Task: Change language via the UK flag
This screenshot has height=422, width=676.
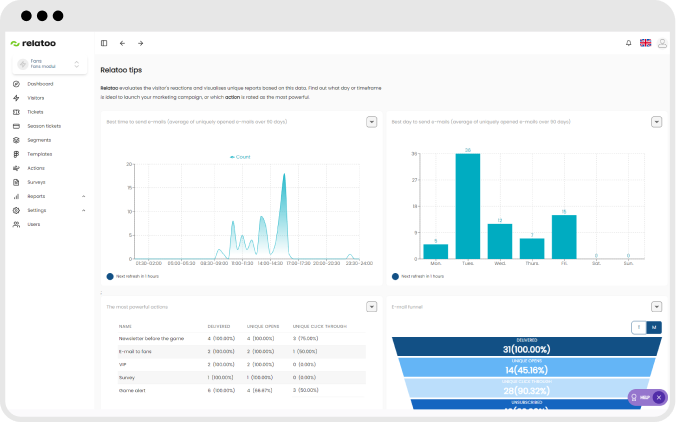Action: coord(645,43)
